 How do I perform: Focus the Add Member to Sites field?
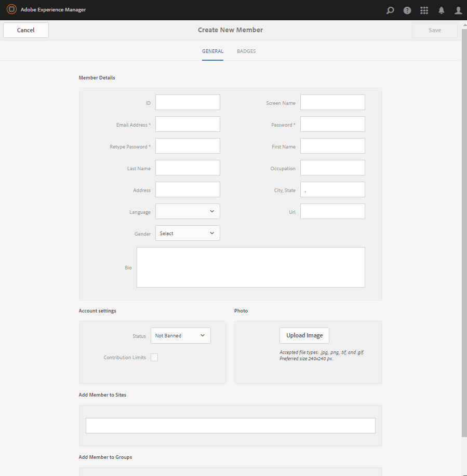231,426
